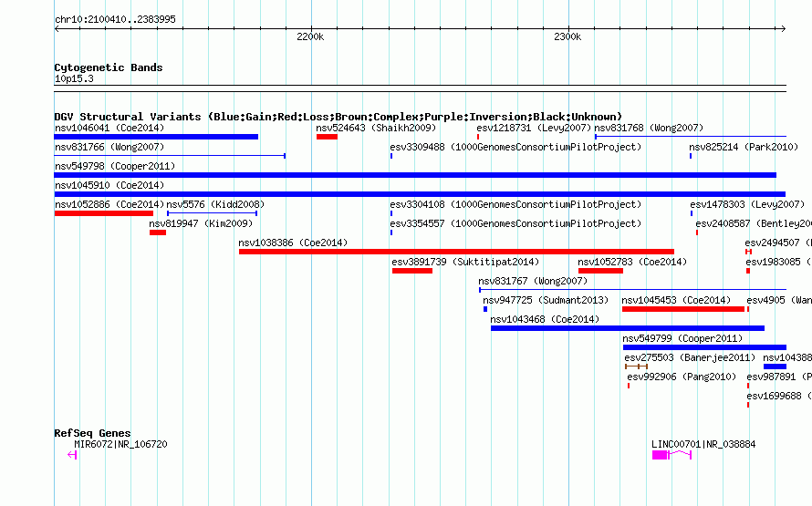Click MIR6072|NR_106720 gene arrow glyph
Image resolution: width=812 pixels, height=506 pixels.
pyautogui.click(x=72, y=455)
